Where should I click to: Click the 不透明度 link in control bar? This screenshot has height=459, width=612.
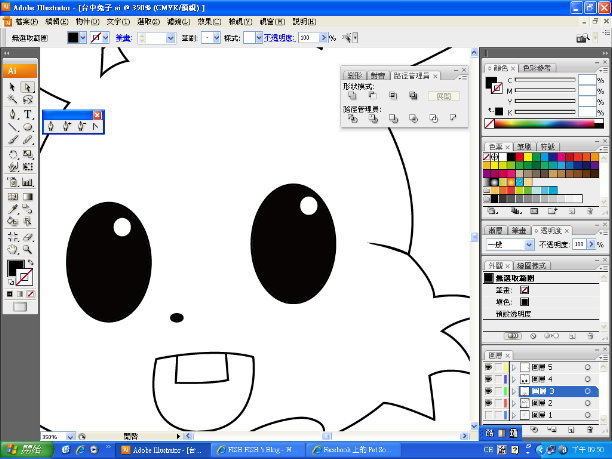tap(279, 38)
